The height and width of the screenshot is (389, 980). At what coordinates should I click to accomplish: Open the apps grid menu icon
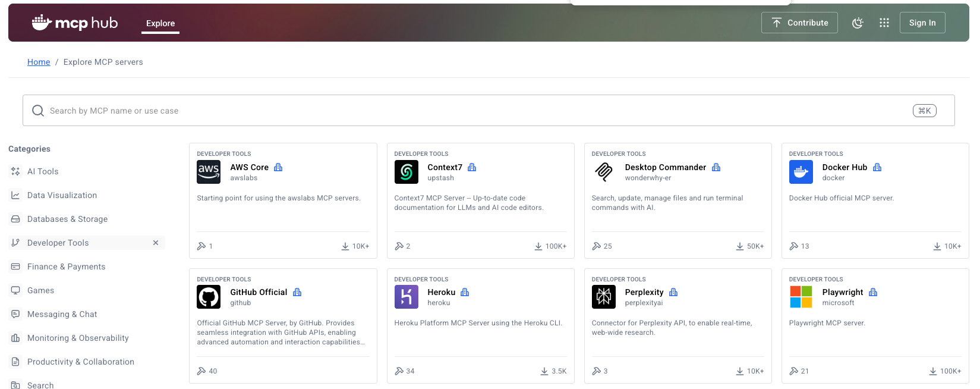point(884,23)
